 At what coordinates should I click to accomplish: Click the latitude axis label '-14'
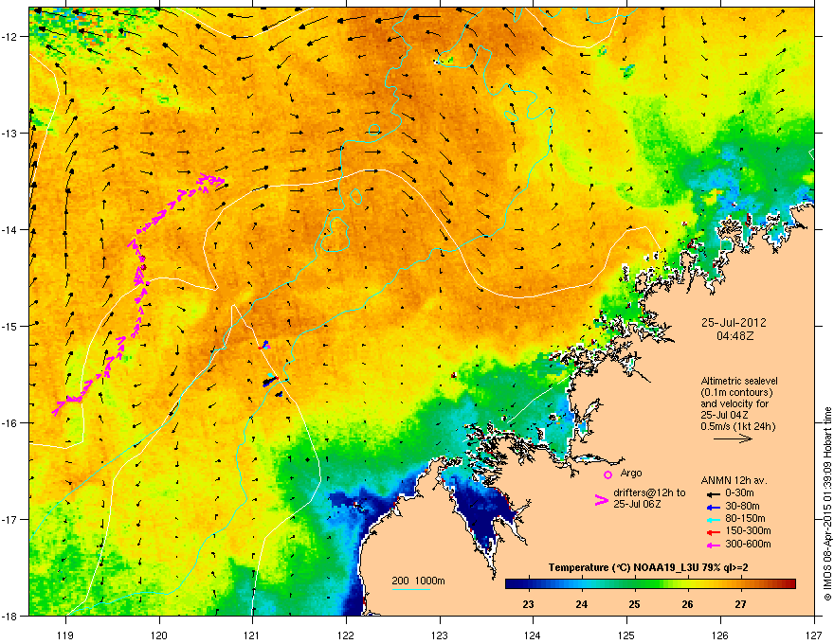pos(9,229)
